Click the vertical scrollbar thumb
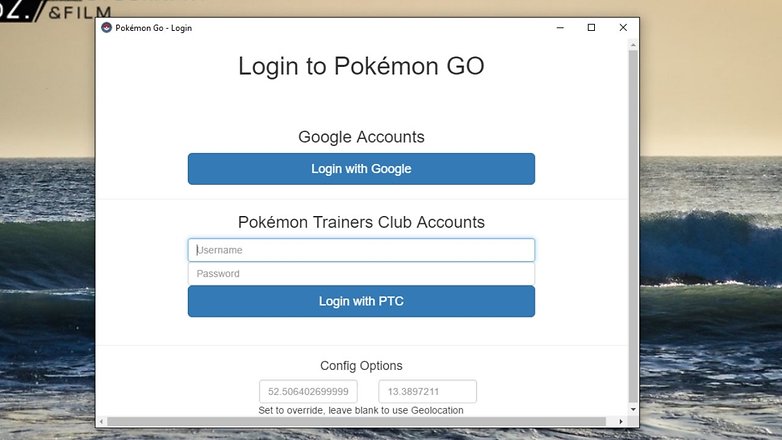The width and height of the screenshot is (782, 440). coord(633,225)
